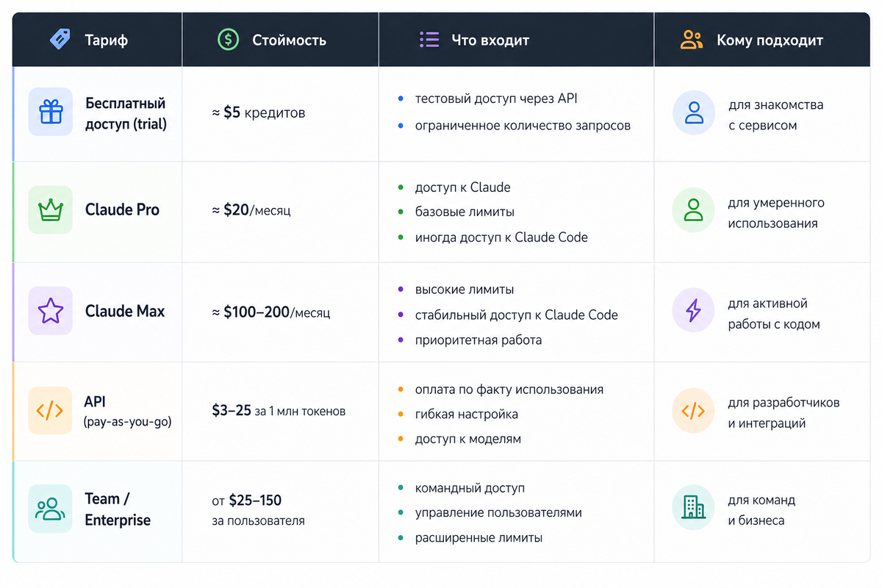Image resolution: width=882 pixels, height=588 pixels.
Task: Click the dollar coin icon beside Стоимость
Action: (x=229, y=40)
